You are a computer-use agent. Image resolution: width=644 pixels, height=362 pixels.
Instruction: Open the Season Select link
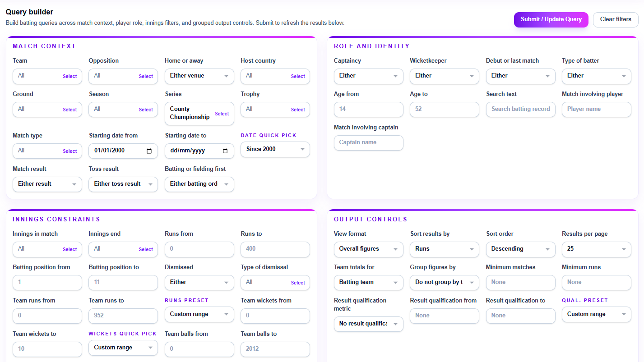tap(146, 110)
